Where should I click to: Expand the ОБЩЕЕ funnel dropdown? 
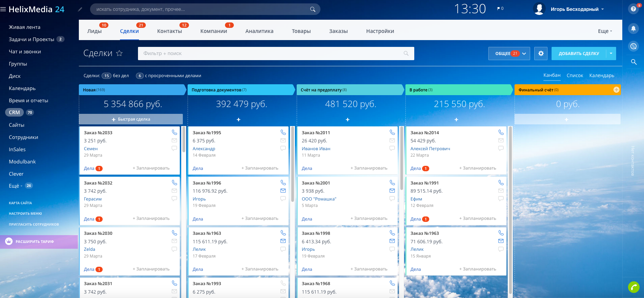[x=509, y=53]
